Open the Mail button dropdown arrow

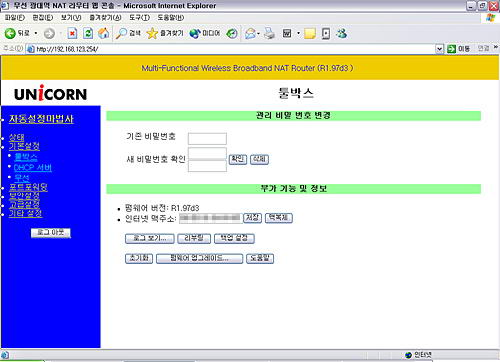point(258,33)
